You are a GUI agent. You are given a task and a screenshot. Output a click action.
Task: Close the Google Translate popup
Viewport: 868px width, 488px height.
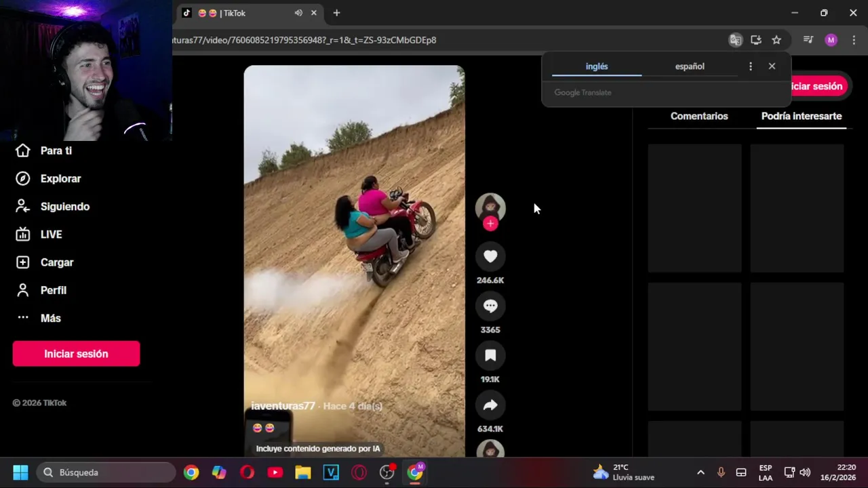point(772,66)
